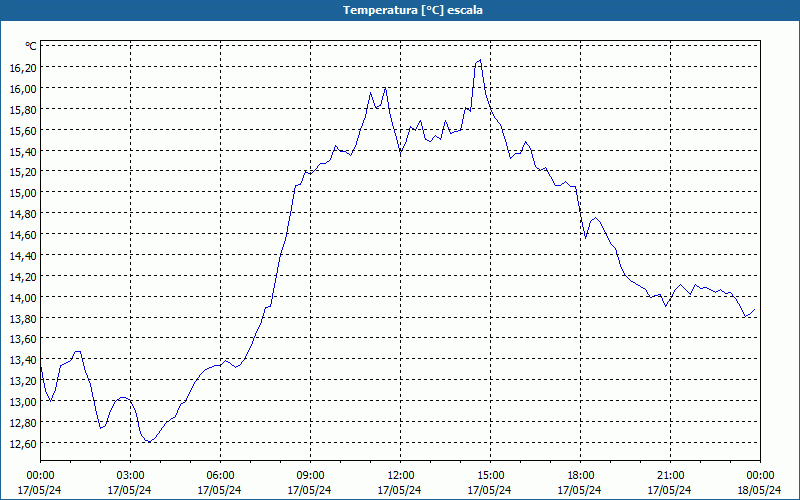Click the 15,60 temperature axis label
The height and width of the screenshot is (500, 800).
pyautogui.click(x=23, y=130)
